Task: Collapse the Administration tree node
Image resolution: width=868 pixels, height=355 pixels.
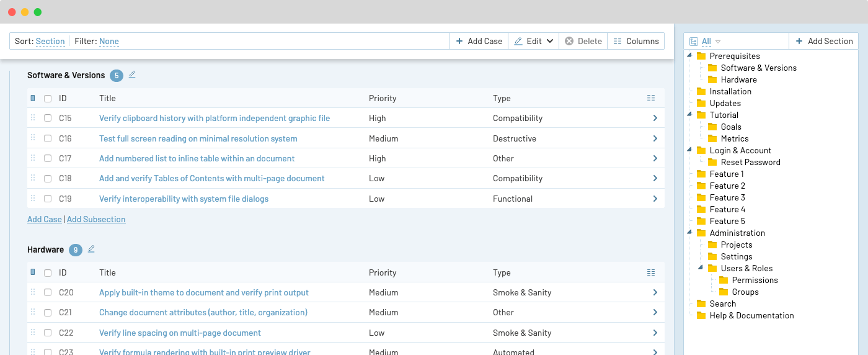Action: (690, 232)
